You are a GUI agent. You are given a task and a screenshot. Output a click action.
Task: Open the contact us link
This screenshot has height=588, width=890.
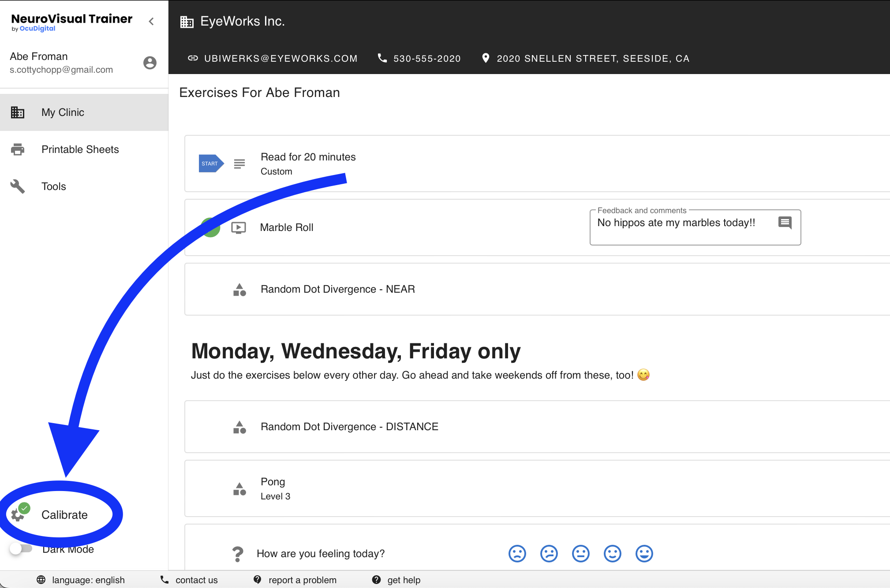click(197, 580)
